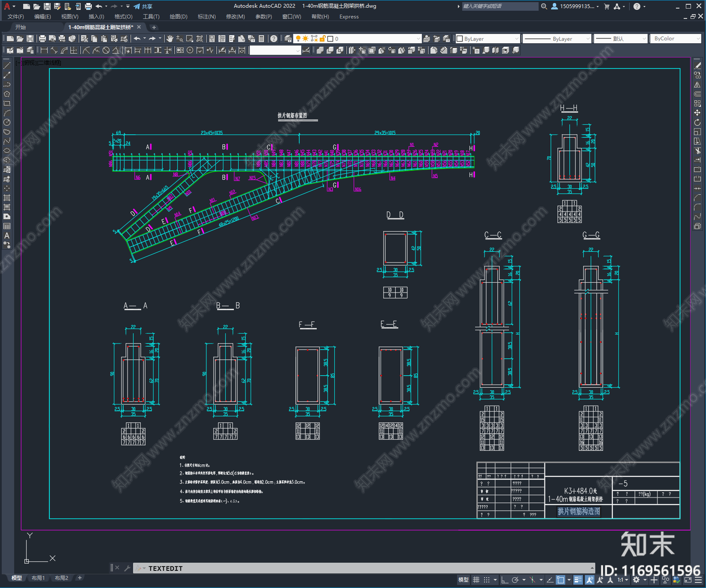Open the ByLayer linetype dropdown

coord(557,39)
